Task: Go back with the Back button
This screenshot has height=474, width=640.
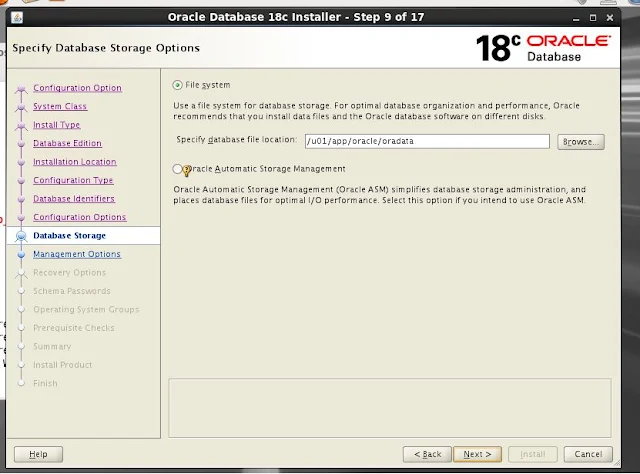Action: click(x=427, y=454)
